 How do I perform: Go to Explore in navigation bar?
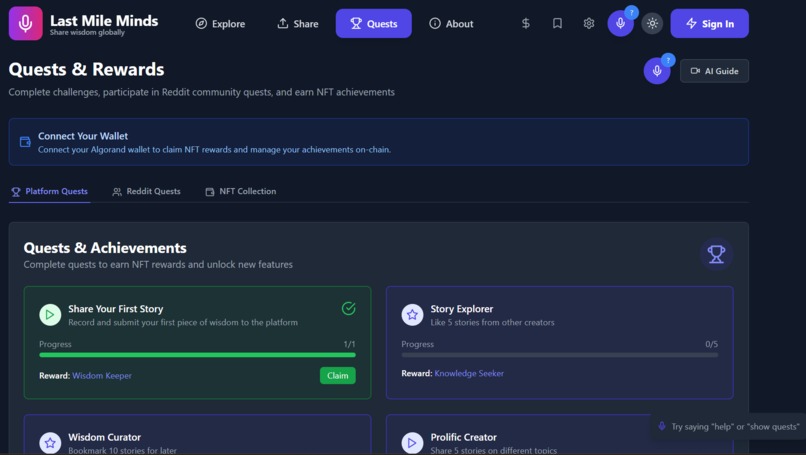point(220,24)
